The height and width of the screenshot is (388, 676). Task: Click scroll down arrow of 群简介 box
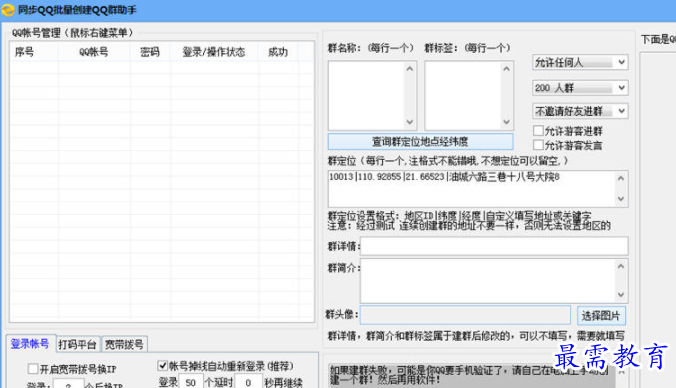click(x=621, y=295)
